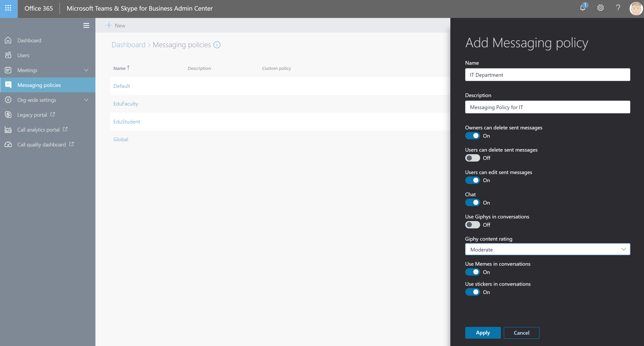Screen dimensions: 644x346
Task: Click the Description column header
Action: [199, 68]
